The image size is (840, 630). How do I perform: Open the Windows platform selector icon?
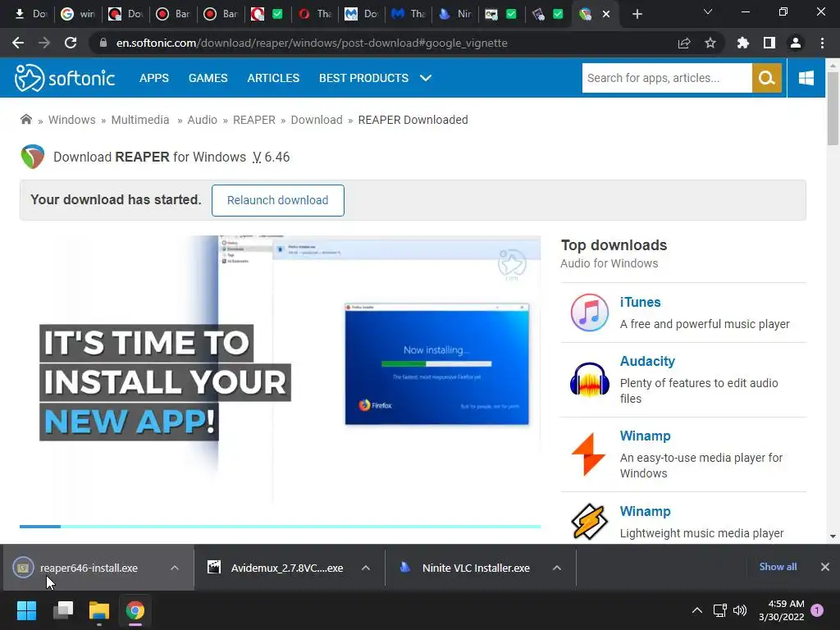(x=806, y=78)
